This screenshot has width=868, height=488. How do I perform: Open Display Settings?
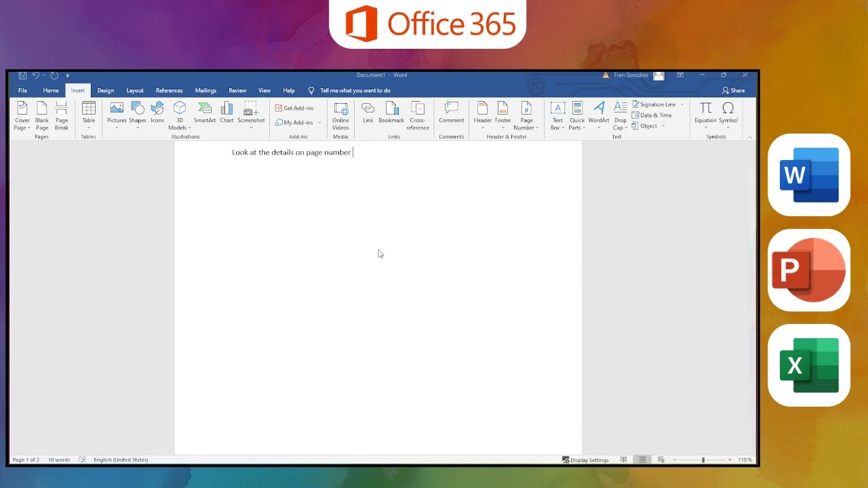(x=585, y=460)
